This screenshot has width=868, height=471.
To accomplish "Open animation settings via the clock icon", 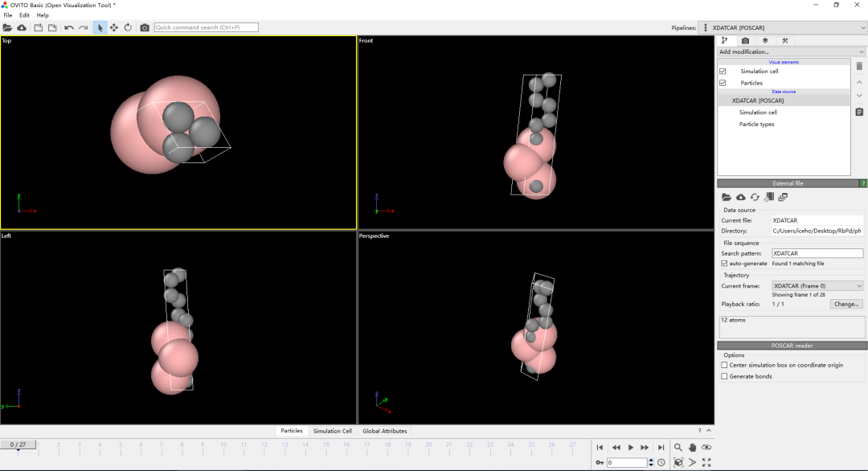I will [661, 463].
